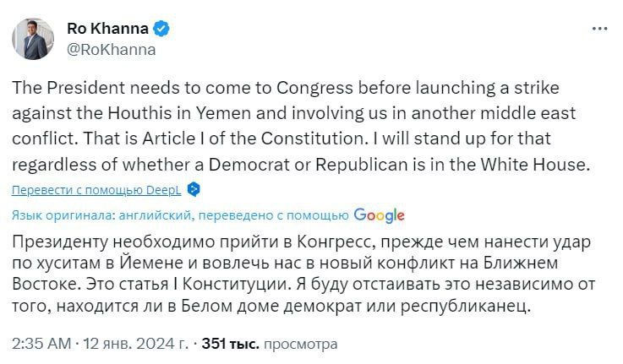Click the Google logo

pyautogui.click(x=379, y=215)
